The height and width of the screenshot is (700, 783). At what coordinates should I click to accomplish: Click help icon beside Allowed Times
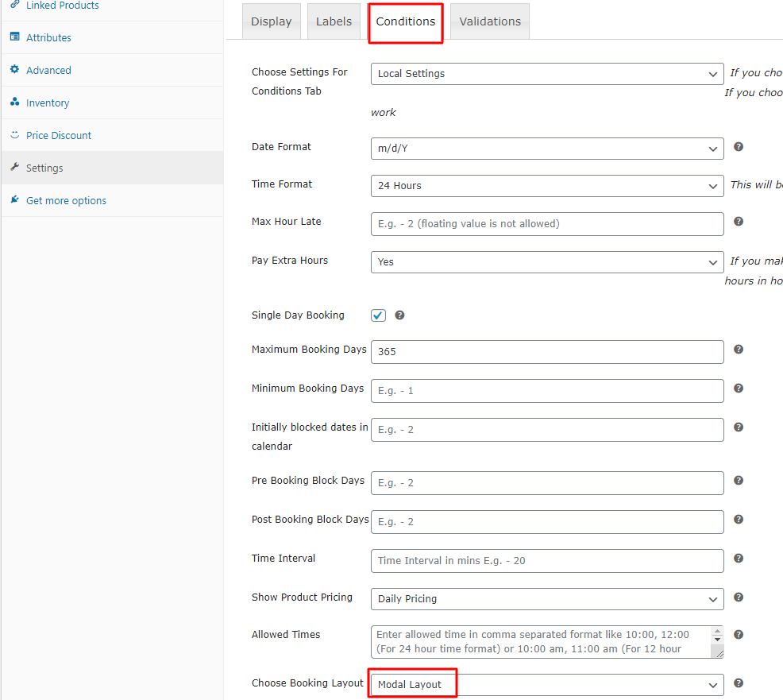(739, 635)
